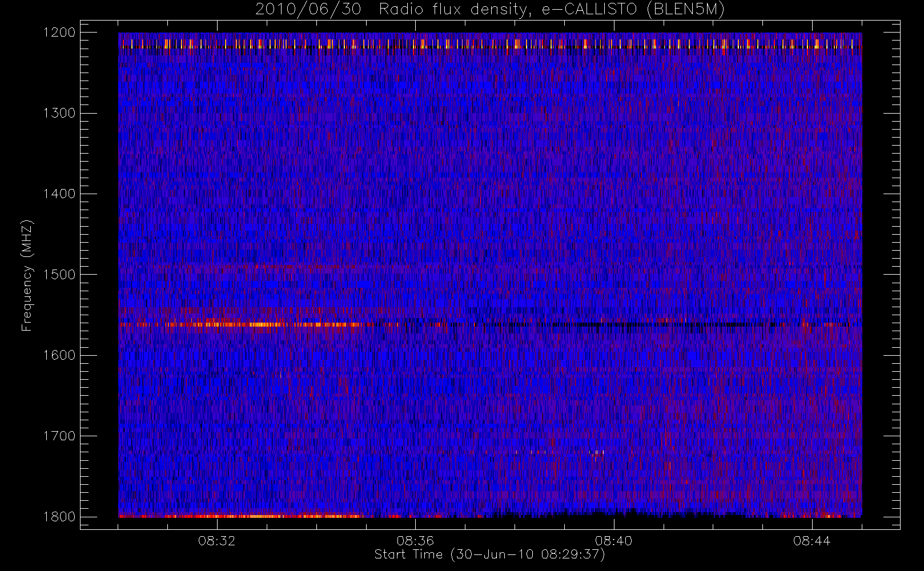Click the 1700 frequency tick label
Image resolution: width=924 pixels, height=571 pixels.
59,436
